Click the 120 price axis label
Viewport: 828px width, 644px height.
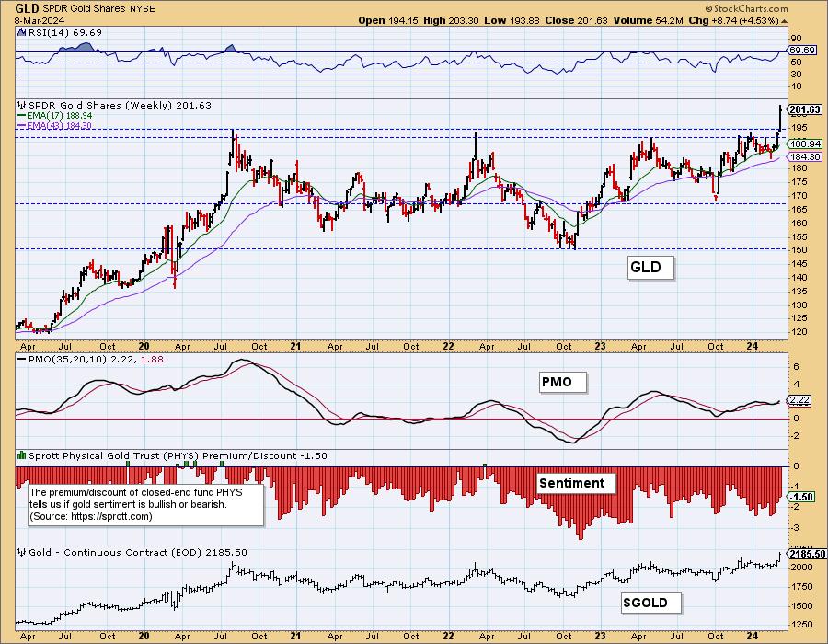pos(799,332)
